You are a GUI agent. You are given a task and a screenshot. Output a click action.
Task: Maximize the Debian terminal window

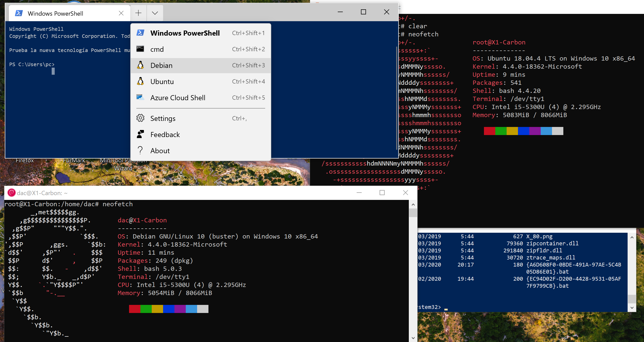point(382,193)
